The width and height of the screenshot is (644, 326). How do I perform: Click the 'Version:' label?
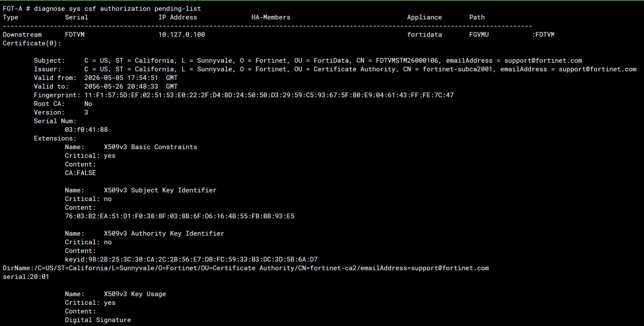coord(50,112)
